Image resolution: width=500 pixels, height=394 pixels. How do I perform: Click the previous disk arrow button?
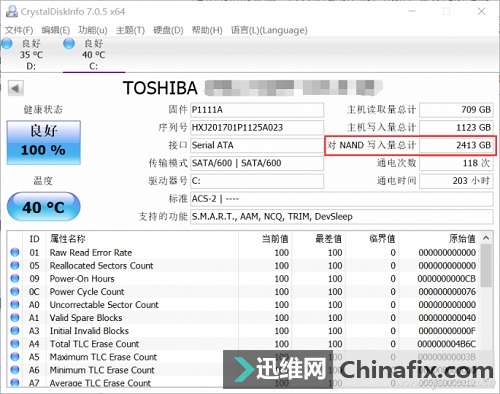16,88
